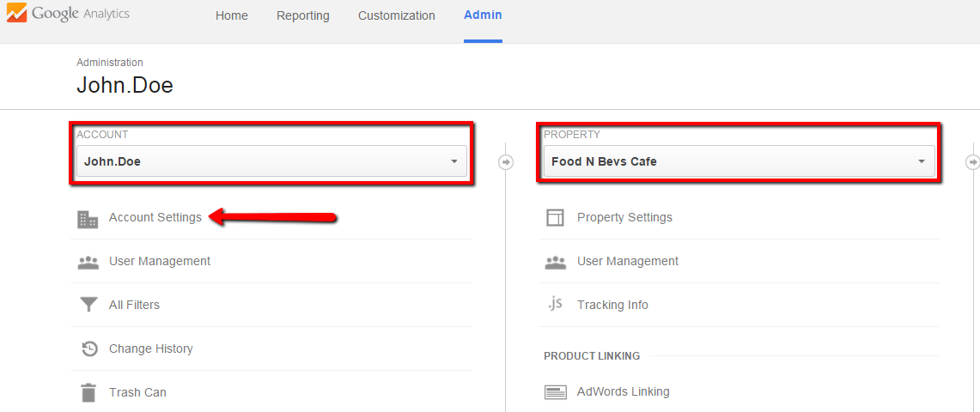Open the Customization tab
Image resolution: width=980 pixels, height=412 pixels.
396,15
